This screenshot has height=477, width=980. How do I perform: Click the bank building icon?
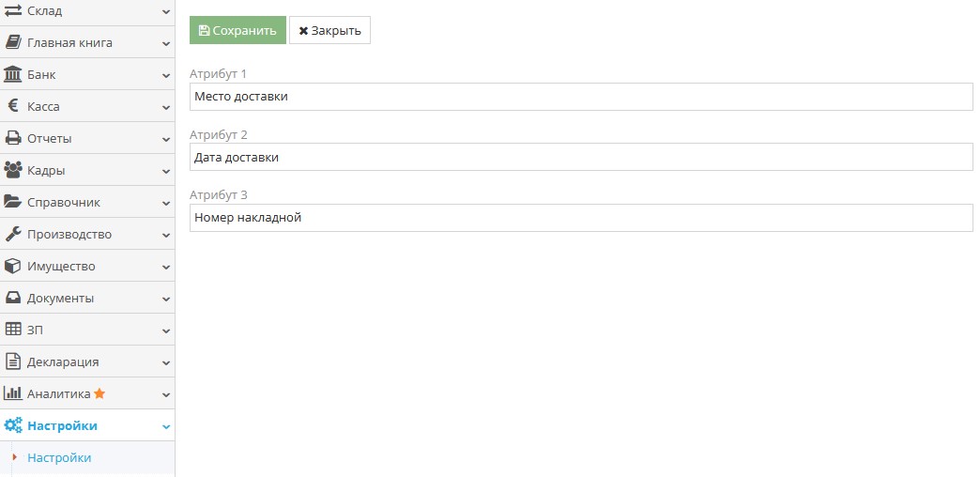tap(13, 74)
